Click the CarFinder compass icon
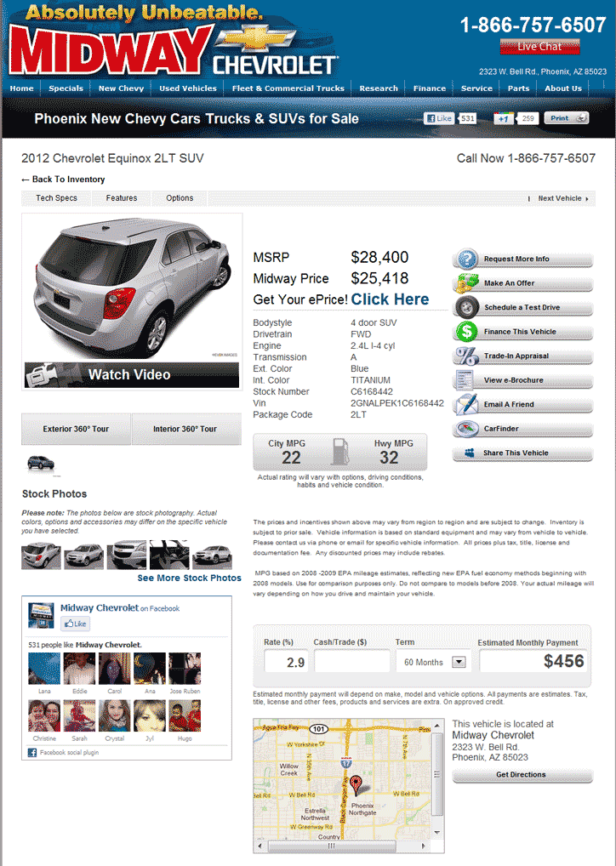 (467, 429)
